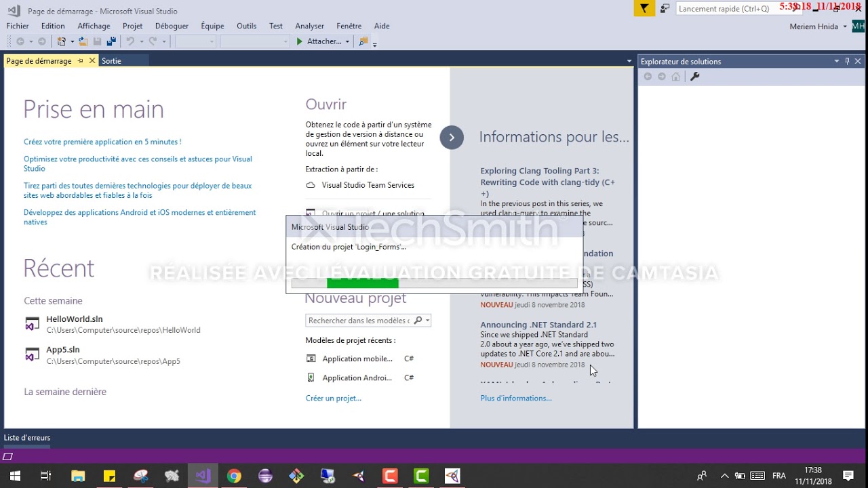Click the FRA language indicator in system tray
Viewport: 868px width, 488px height.
779,476
